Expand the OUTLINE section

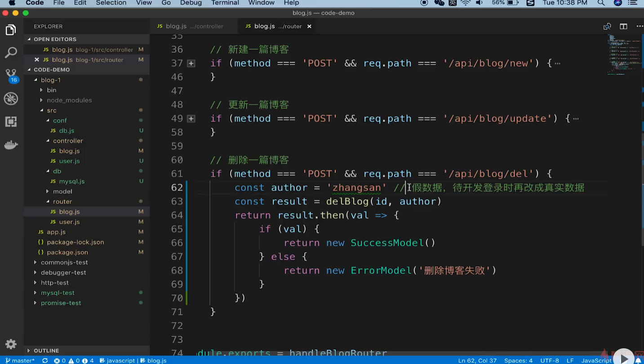click(46, 351)
